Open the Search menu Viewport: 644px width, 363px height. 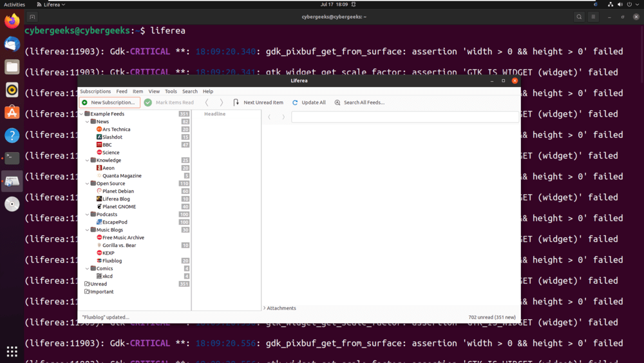point(190,92)
